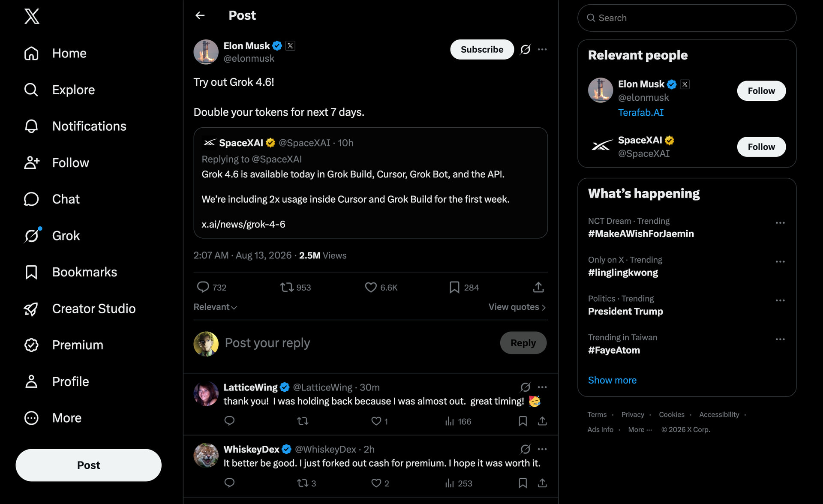
Task: Subscribe to Elon Musk
Action: coord(482,49)
